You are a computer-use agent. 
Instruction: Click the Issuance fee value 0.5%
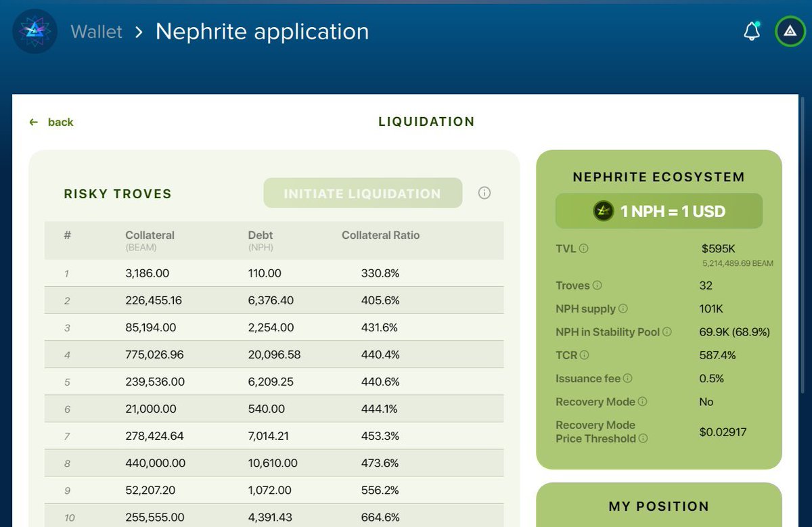click(711, 378)
